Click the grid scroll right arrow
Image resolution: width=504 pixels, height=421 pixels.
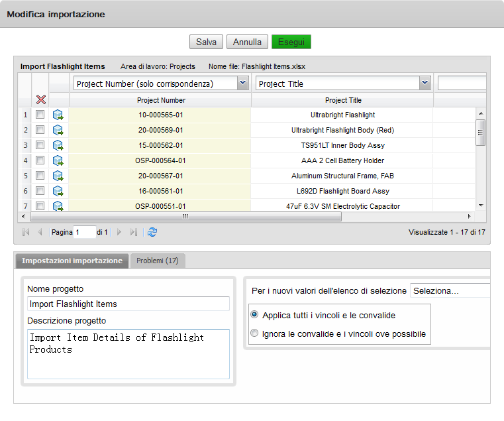coord(470,216)
